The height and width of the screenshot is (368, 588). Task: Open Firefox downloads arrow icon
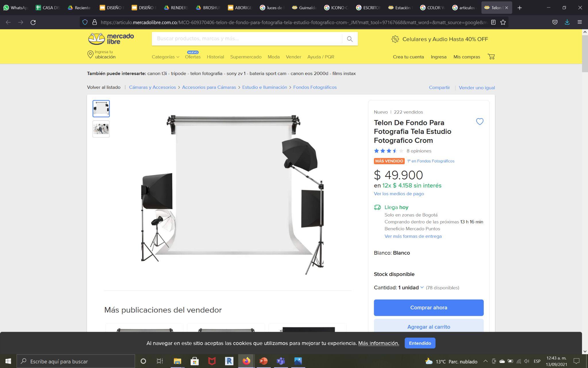coord(567,22)
